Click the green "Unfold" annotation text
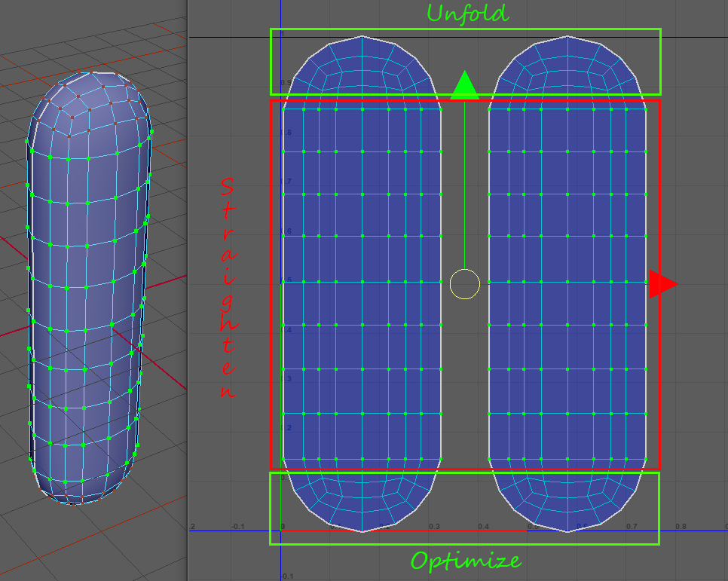 click(467, 14)
